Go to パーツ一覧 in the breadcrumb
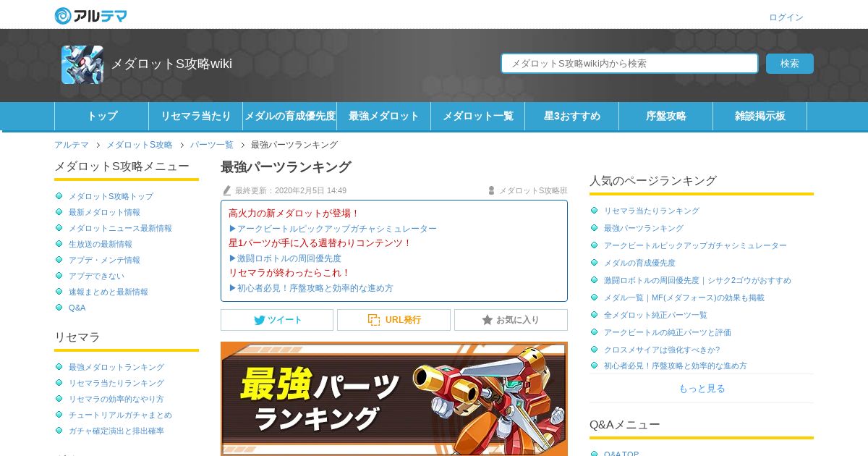 (x=212, y=145)
